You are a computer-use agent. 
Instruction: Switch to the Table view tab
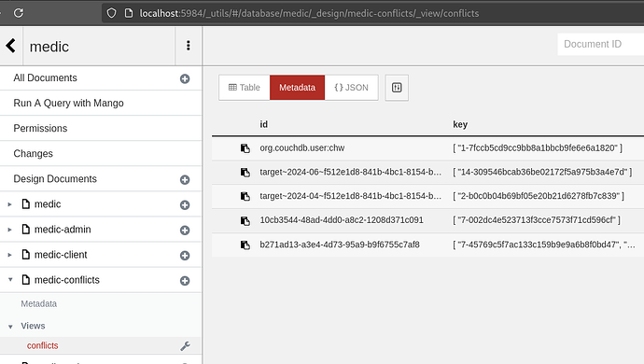(x=245, y=88)
